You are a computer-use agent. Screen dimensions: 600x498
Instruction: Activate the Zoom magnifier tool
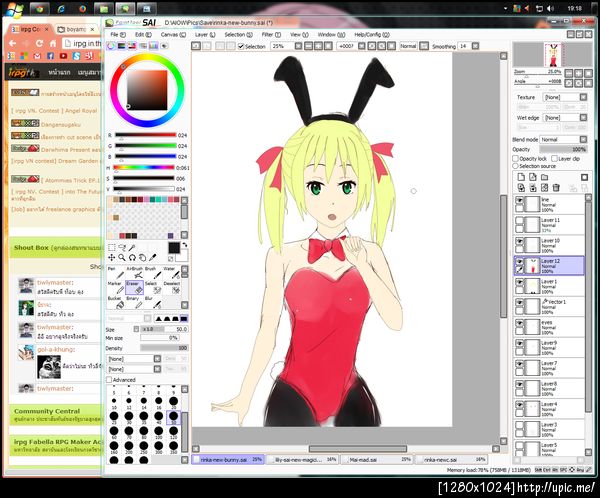click(x=122, y=258)
